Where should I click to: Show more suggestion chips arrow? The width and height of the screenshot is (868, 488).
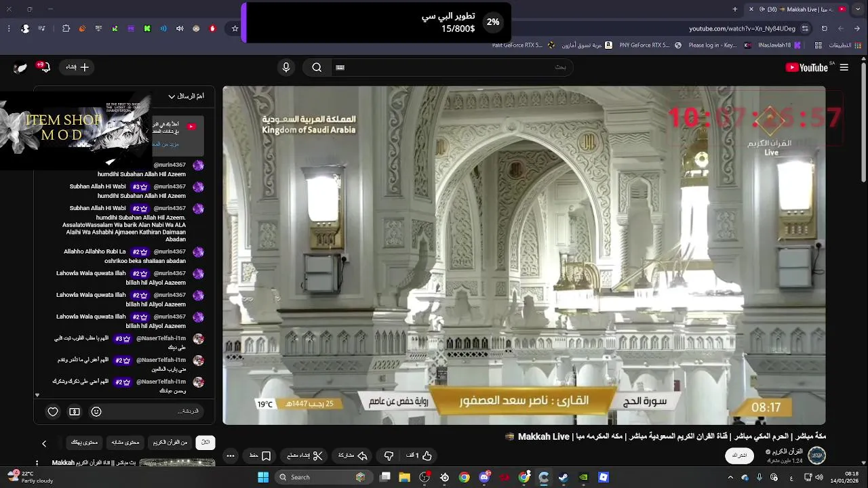[44, 443]
